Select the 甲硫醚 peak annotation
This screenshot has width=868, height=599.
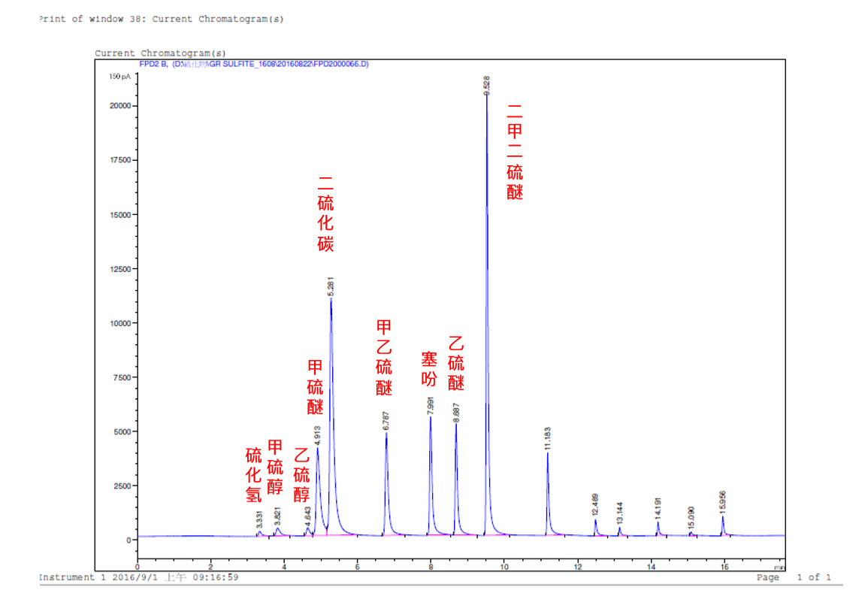(x=316, y=387)
